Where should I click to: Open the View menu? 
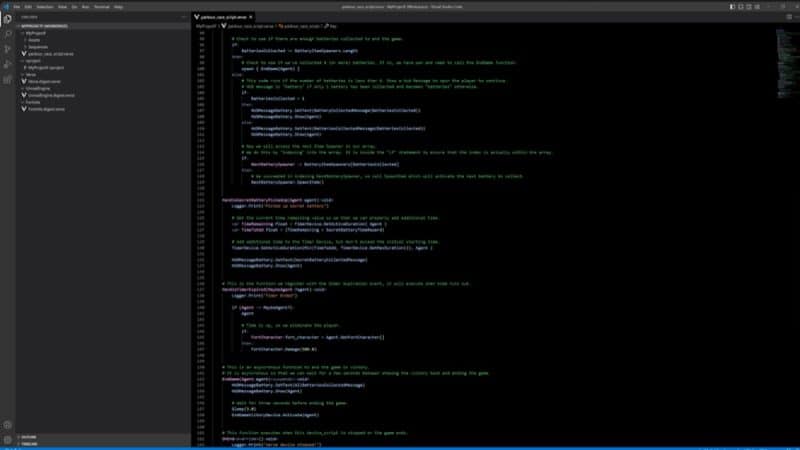62,7
